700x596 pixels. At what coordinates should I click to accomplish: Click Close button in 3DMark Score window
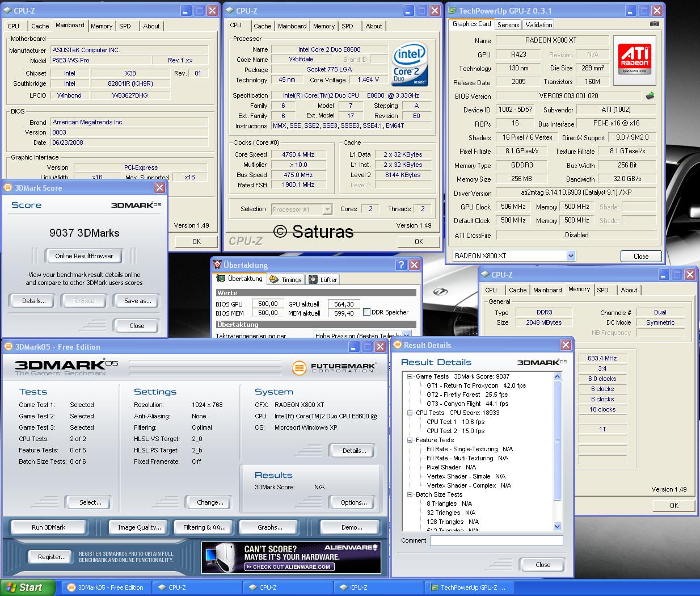(x=137, y=326)
